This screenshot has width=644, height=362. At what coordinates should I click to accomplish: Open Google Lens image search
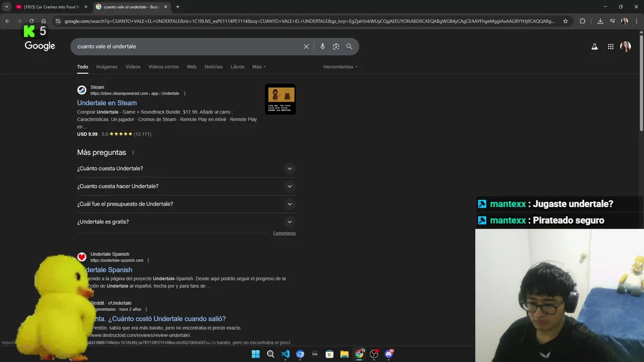click(336, 46)
